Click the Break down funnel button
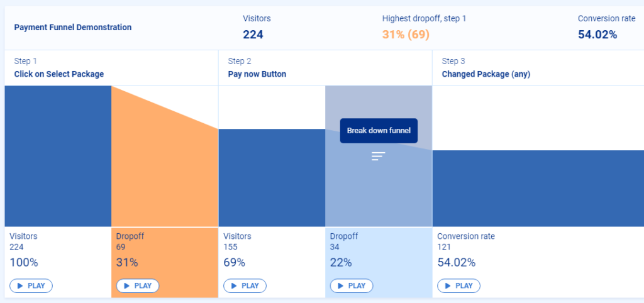The height and width of the screenshot is (303, 644). coord(379,131)
